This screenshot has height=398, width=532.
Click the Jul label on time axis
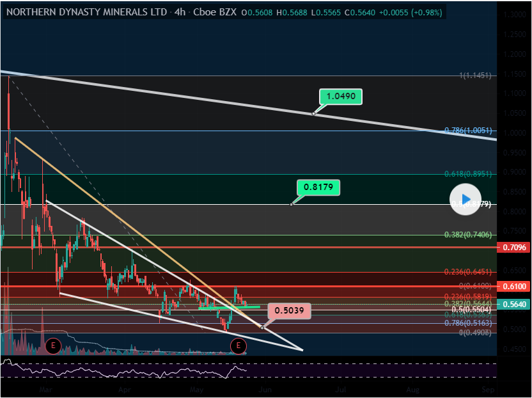click(341, 390)
